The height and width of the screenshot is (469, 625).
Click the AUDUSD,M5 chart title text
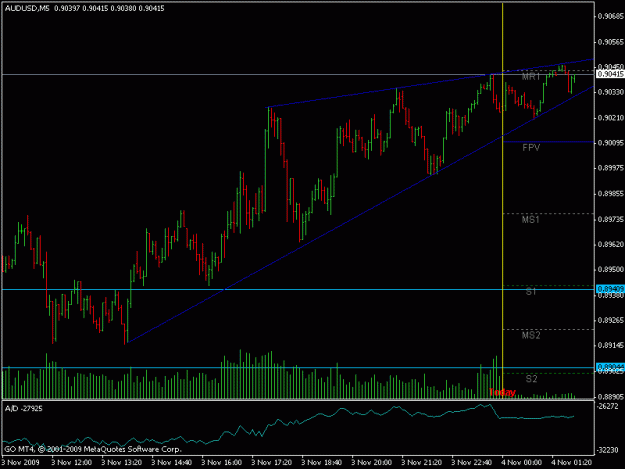pyautogui.click(x=27, y=8)
